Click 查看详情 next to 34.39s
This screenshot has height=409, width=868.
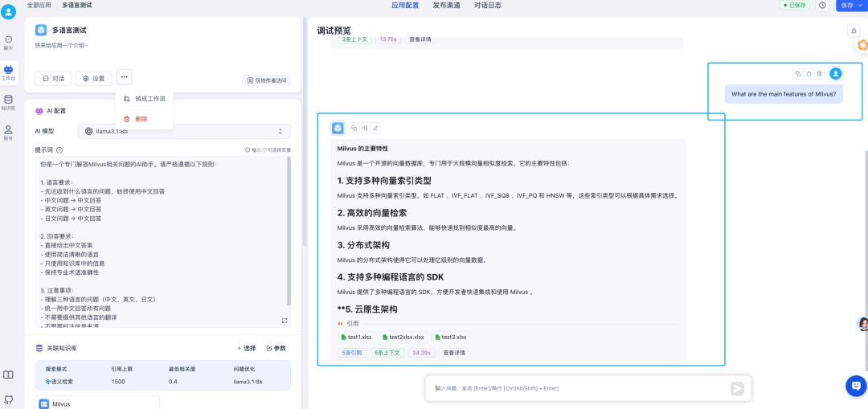pos(454,353)
